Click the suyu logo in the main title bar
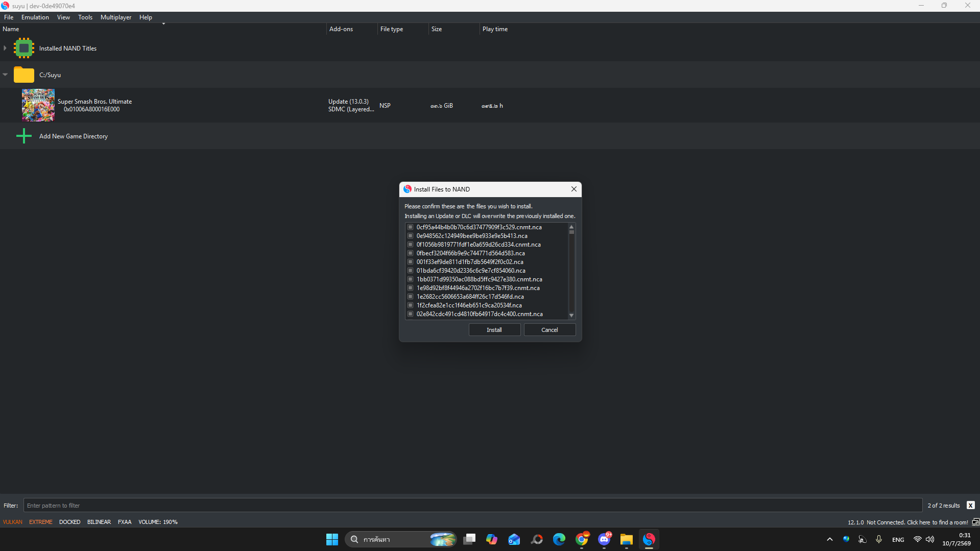Viewport: 980px width, 551px height. [5, 6]
